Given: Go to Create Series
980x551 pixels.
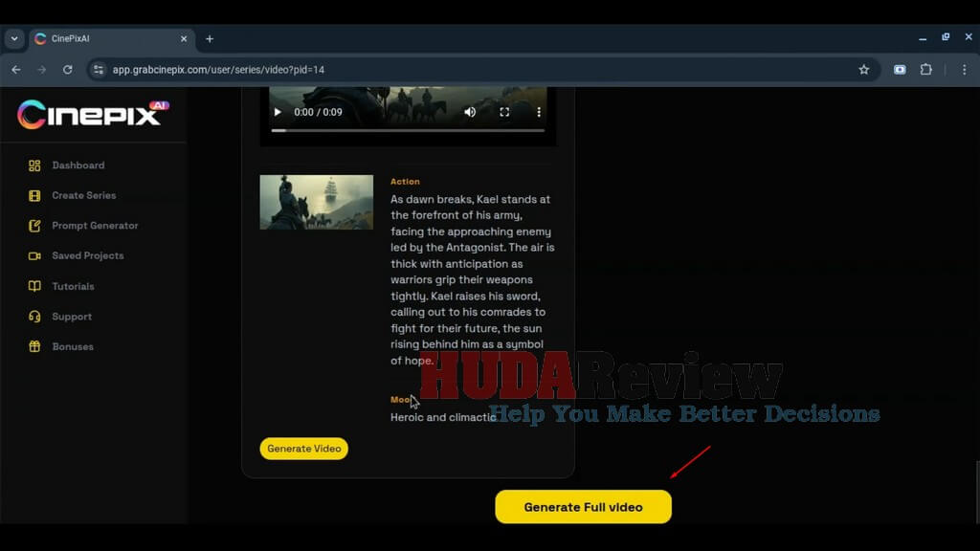Looking at the screenshot, I should pos(84,195).
